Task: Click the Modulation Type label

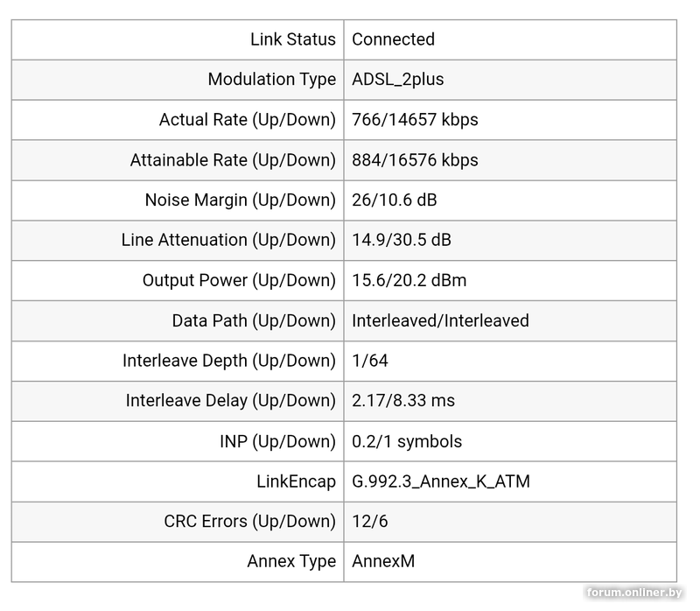Action: pos(271,80)
